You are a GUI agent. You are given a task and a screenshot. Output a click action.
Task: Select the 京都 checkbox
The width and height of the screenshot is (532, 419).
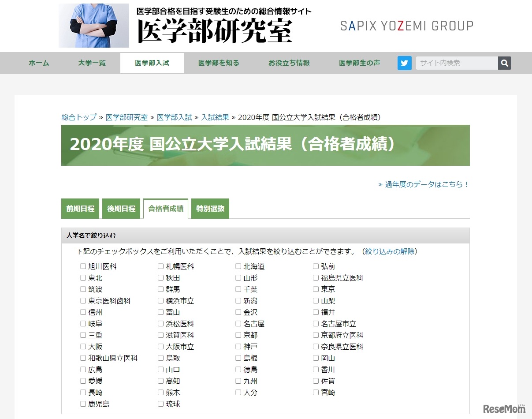(x=238, y=335)
